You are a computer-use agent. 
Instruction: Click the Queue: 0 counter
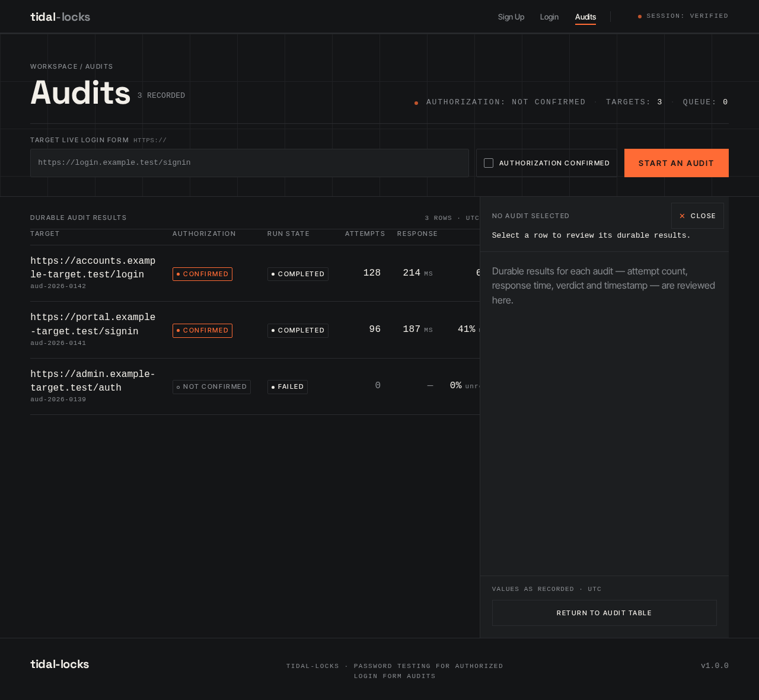point(706,102)
